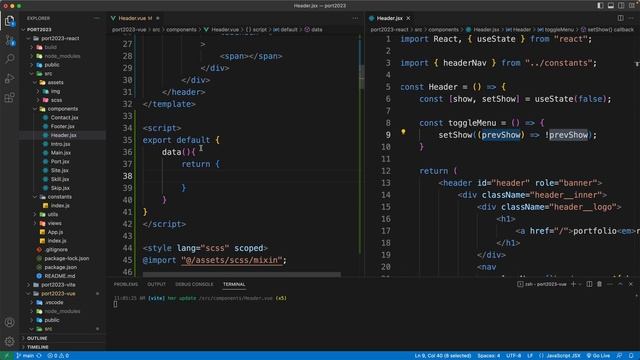
Task: Open the Explorer view in activity bar
Action: coord(9,21)
